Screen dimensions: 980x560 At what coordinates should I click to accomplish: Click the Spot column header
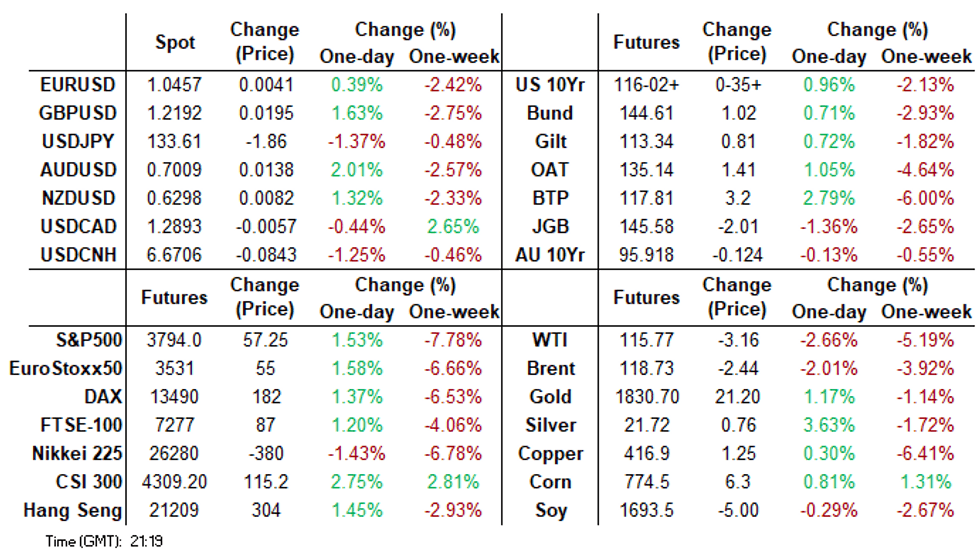point(176,43)
